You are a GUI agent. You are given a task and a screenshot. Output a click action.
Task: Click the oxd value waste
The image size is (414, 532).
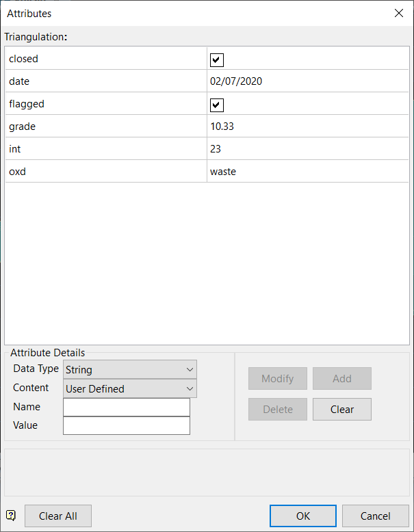[x=223, y=172]
